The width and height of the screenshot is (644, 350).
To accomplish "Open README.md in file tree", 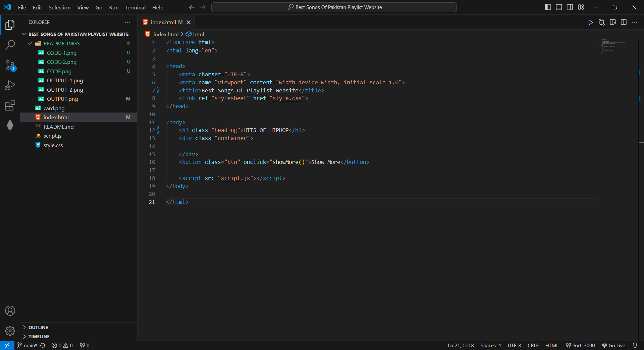I will [79, 127].
